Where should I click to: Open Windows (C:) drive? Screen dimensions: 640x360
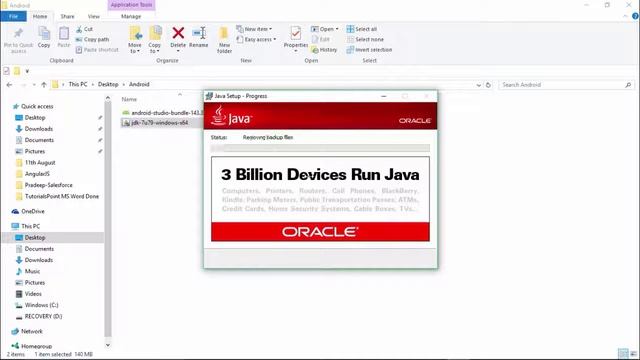[41, 305]
